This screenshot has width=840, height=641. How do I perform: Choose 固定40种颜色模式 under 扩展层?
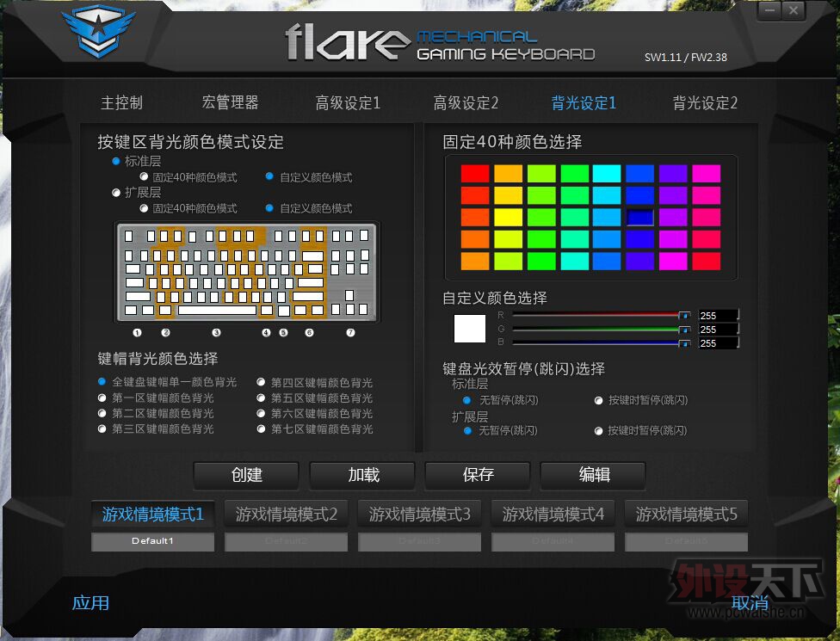[x=144, y=207]
